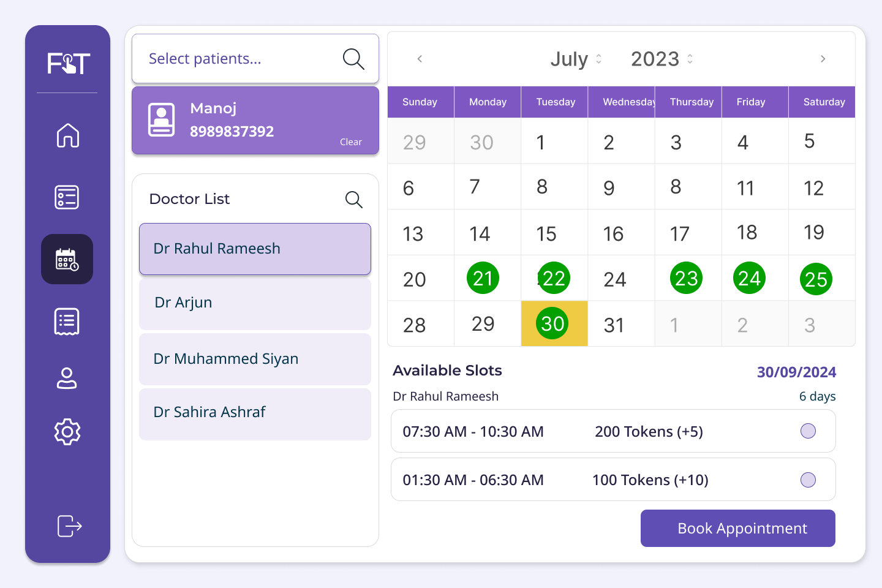Viewport: 882px width, 588px height.
Task: Go to the next month arrow
Action: pos(823,59)
